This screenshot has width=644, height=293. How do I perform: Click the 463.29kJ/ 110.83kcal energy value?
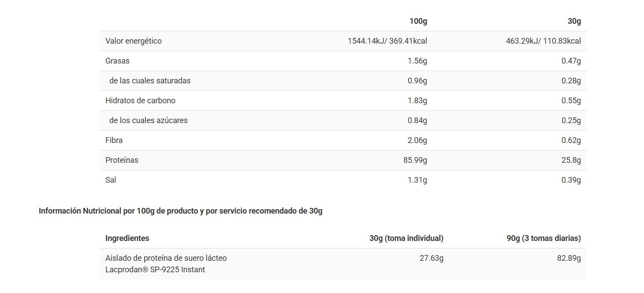543,41
